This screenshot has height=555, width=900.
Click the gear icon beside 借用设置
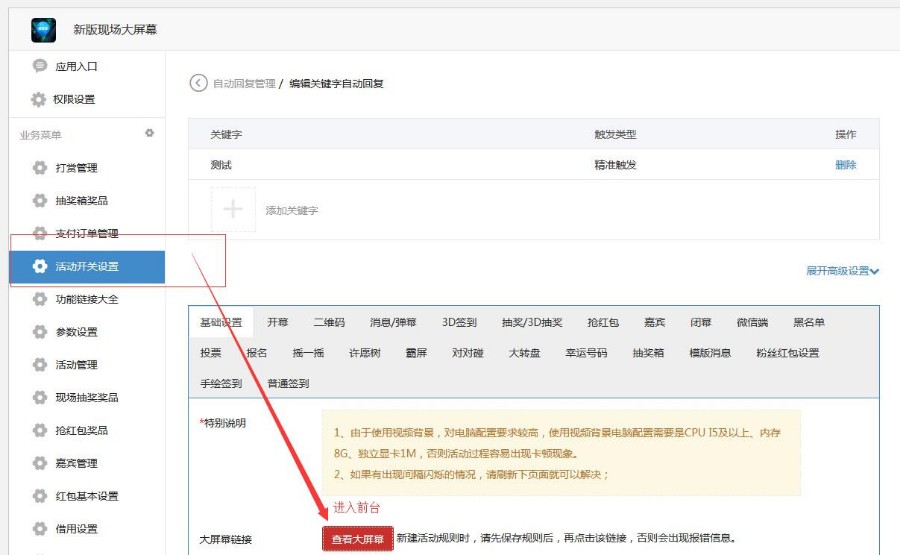pyautogui.click(x=40, y=528)
